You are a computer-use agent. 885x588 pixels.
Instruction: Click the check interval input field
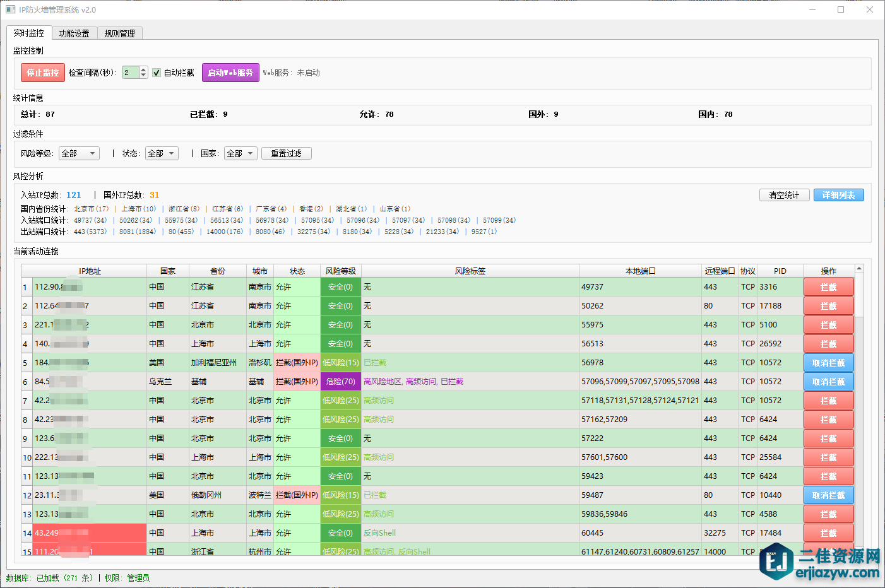point(131,73)
